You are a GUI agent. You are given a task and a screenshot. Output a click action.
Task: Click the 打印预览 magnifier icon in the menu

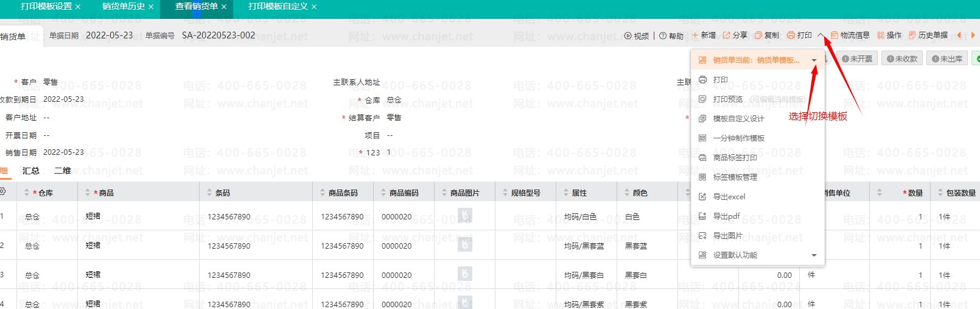[x=702, y=99]
